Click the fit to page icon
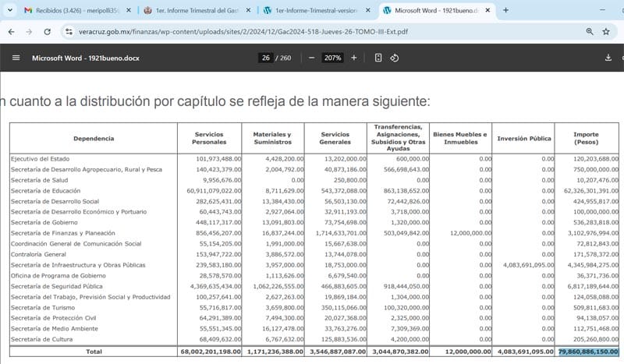The image size is (624, 364). (378, 58)
